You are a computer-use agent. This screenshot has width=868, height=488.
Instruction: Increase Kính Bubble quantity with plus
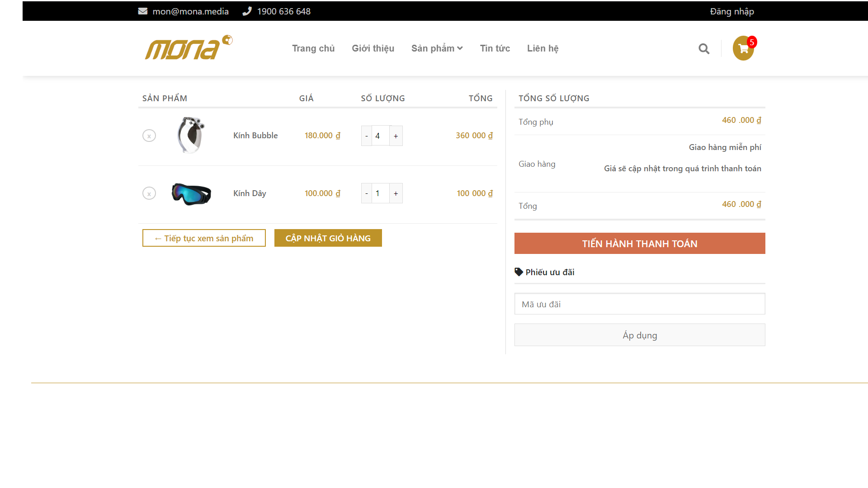396,136
